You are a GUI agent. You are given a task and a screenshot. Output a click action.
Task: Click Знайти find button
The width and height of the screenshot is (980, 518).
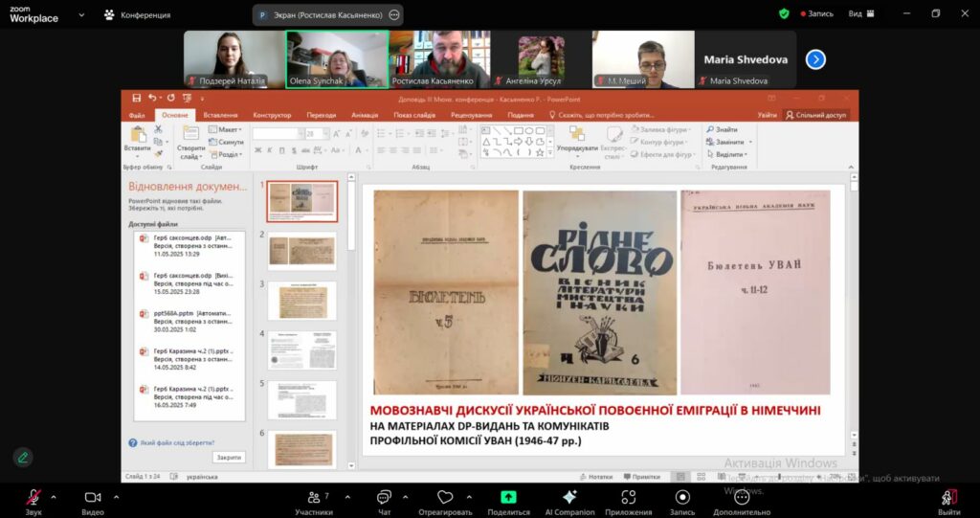[x=723, y=129]
